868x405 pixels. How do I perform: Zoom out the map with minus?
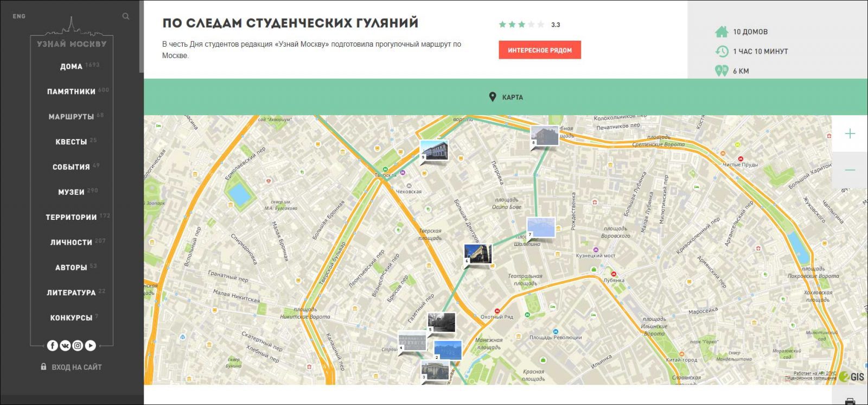(850, 170)
